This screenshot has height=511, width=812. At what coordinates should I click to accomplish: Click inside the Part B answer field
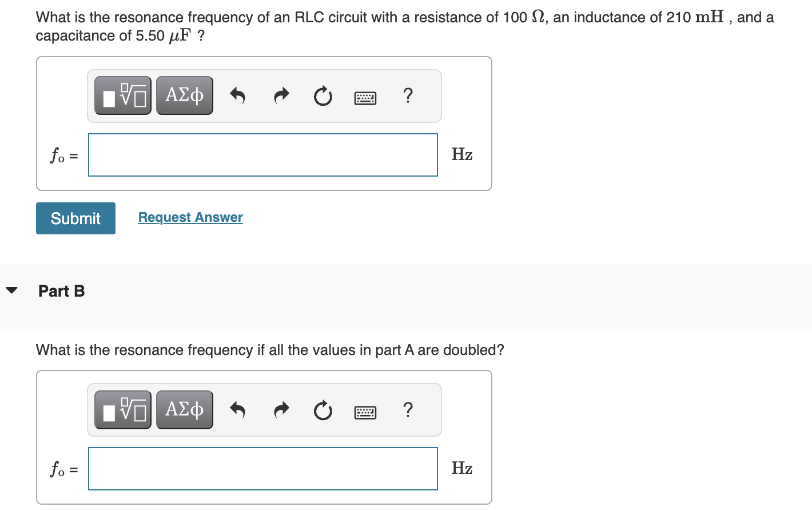coord(262,469)
